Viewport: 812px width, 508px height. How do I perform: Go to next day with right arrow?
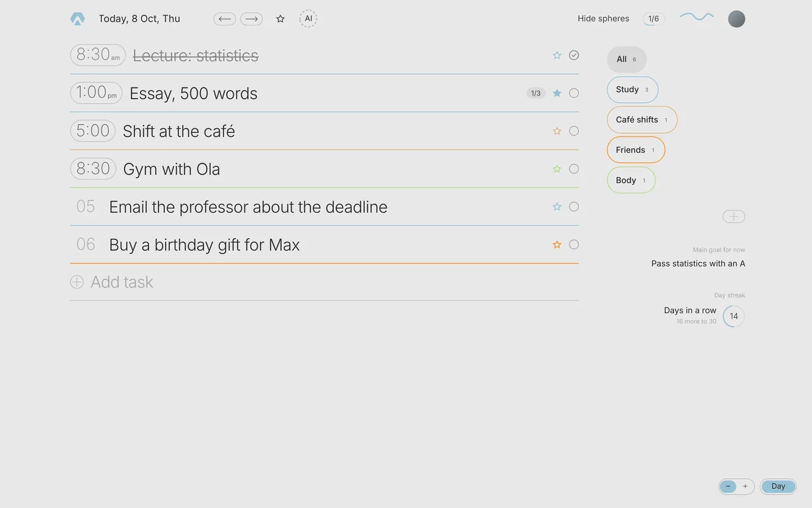point(251,19)
